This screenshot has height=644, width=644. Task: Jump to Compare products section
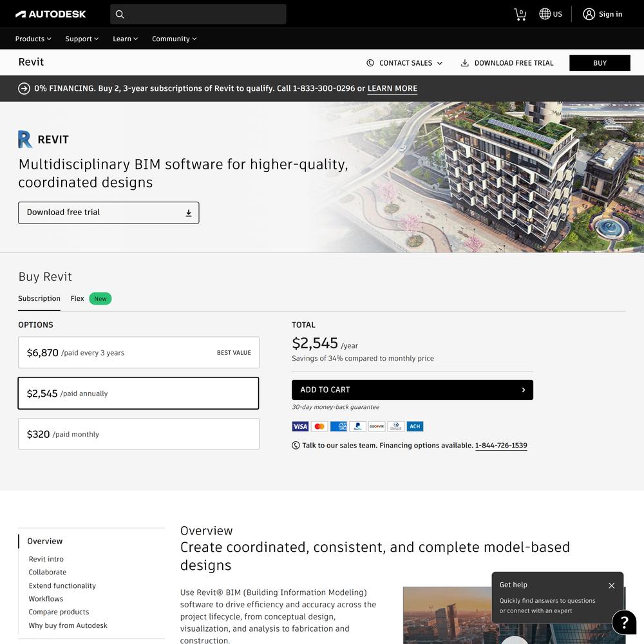59,612
